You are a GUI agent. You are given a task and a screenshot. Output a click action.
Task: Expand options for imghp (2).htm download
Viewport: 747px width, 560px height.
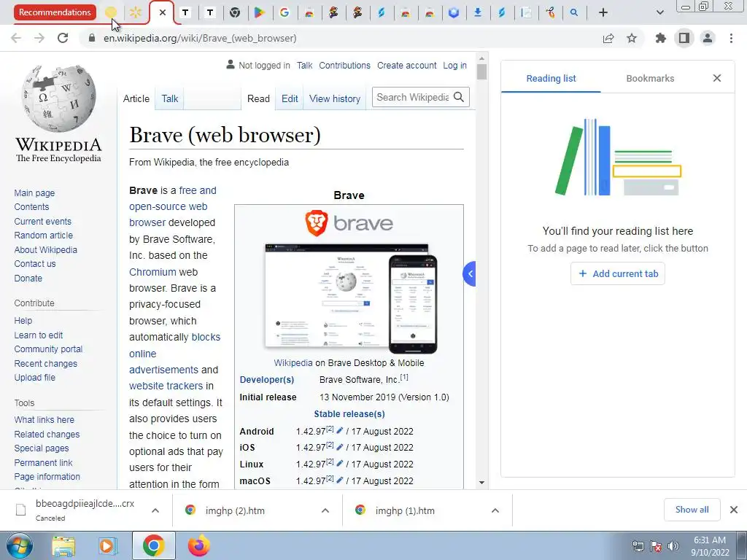tap(325, 510)
